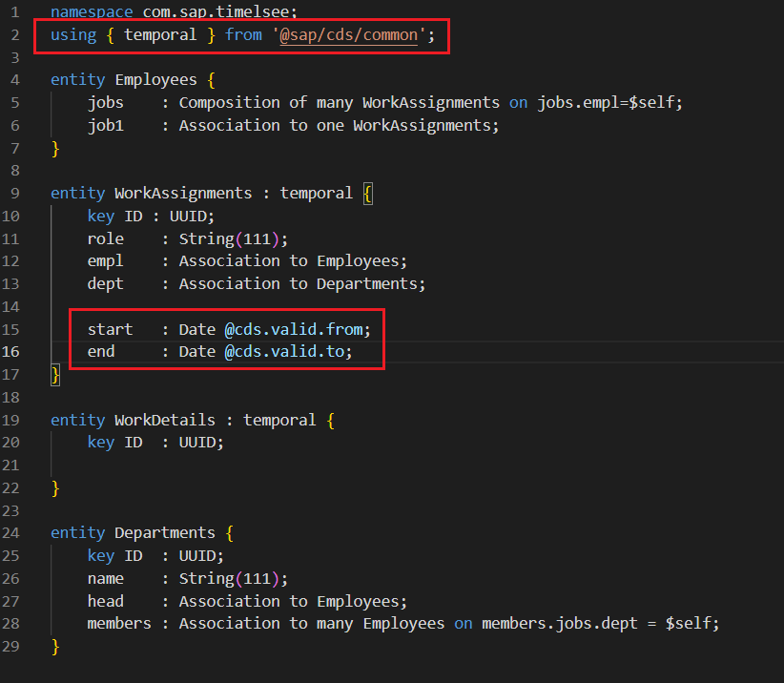Click '$self' at end of line 28

pyautogui.click(x=688, y=624)
